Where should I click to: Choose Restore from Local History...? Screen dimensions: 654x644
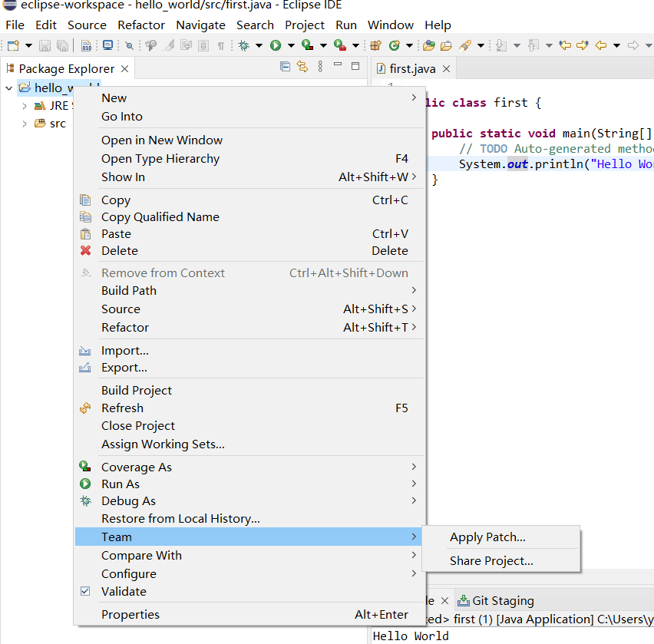(x=249, y=518)
